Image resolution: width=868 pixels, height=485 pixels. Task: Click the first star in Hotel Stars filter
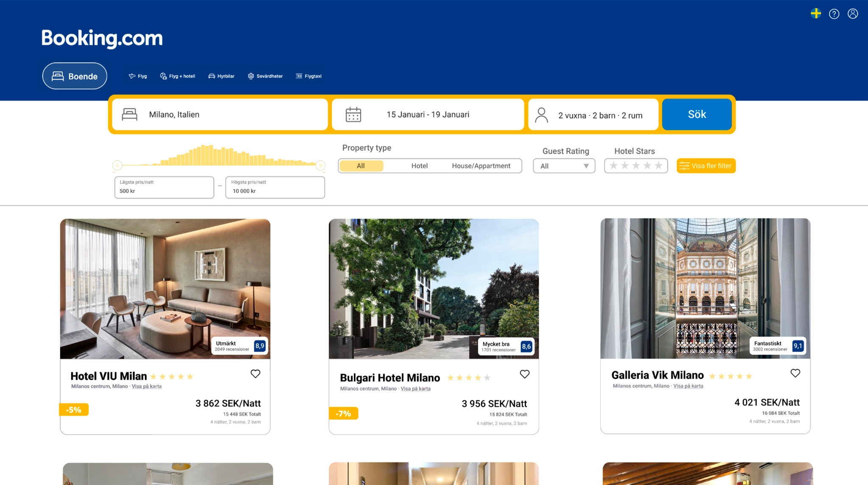click(x=613, y=166)
